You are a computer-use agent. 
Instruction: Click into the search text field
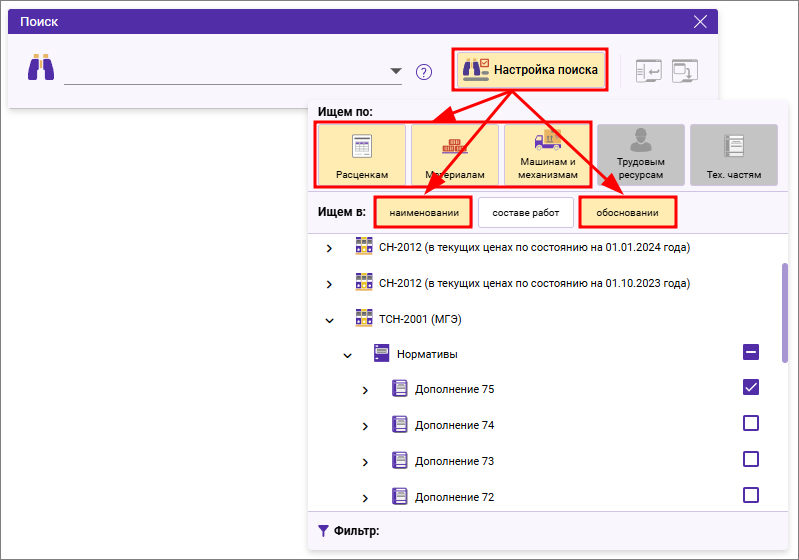[225, 72]
